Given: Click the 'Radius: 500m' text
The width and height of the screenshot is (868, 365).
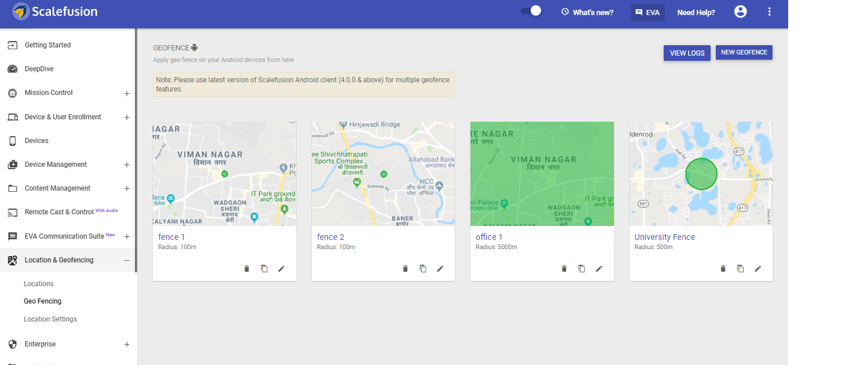Looking at the screenshot, I should pos(654,247).
